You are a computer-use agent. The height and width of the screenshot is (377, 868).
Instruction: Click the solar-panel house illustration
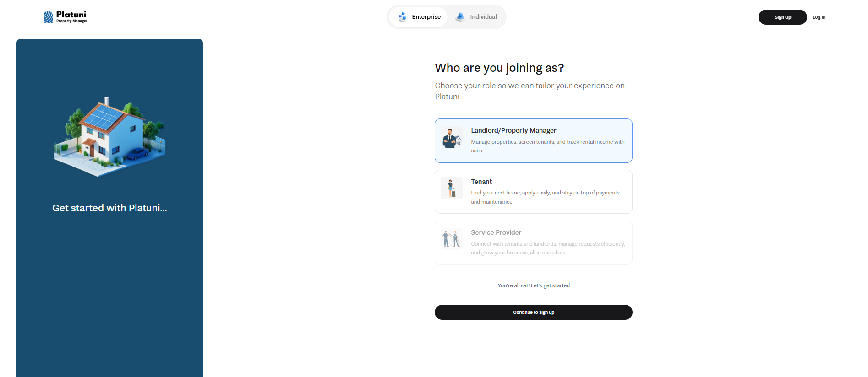click(x=110, y=137)
